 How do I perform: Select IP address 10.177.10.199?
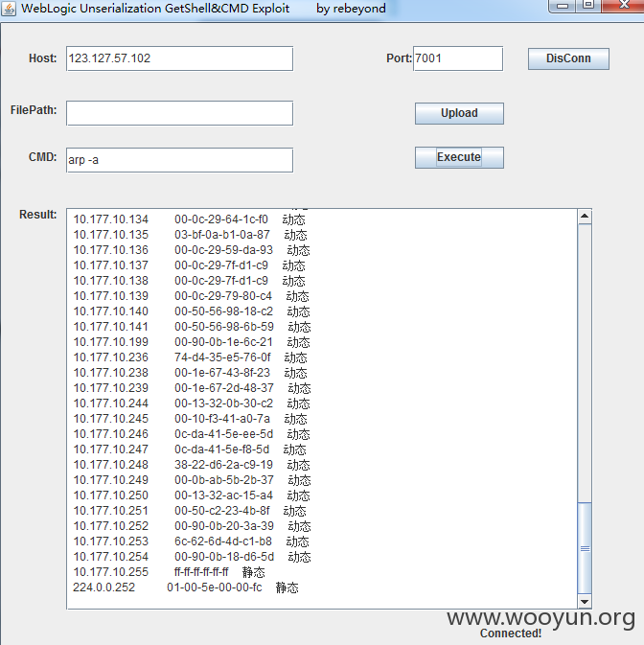[110, 342]
